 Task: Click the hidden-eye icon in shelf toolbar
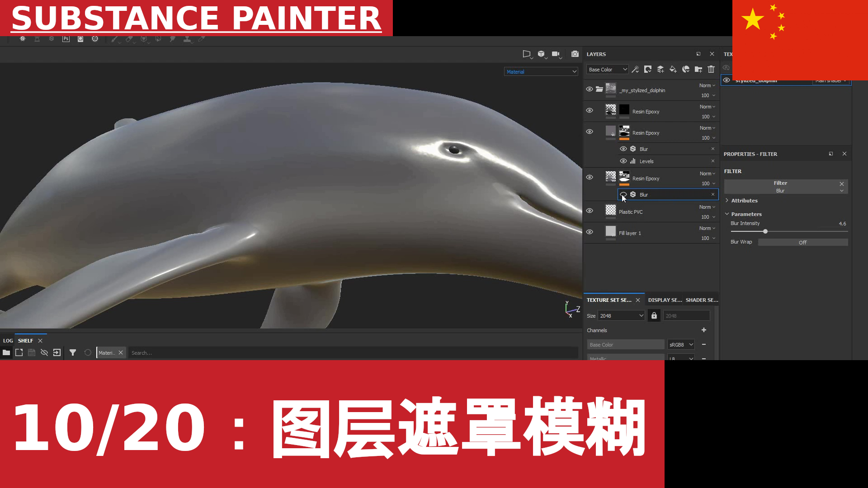click(44, 352)
